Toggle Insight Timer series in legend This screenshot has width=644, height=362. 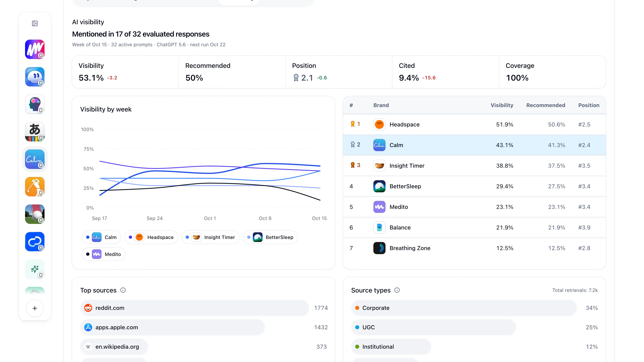click(210, 237)
